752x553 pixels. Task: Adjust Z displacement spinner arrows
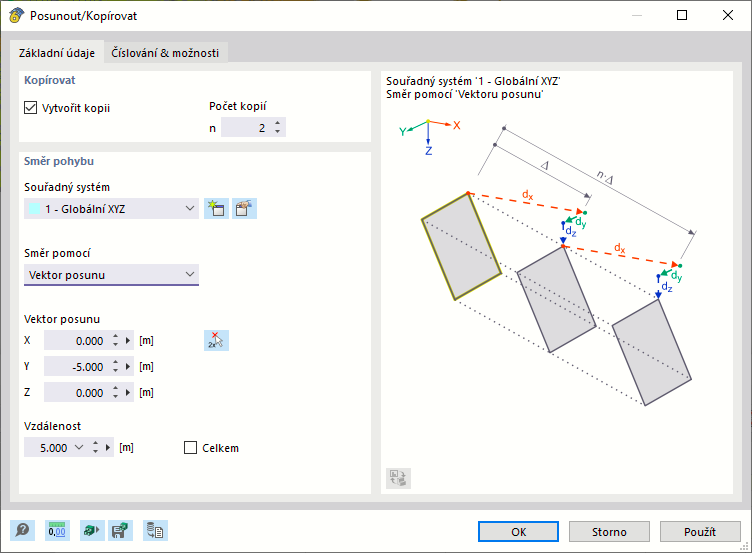pyautogui.click(x=116, y=392)
